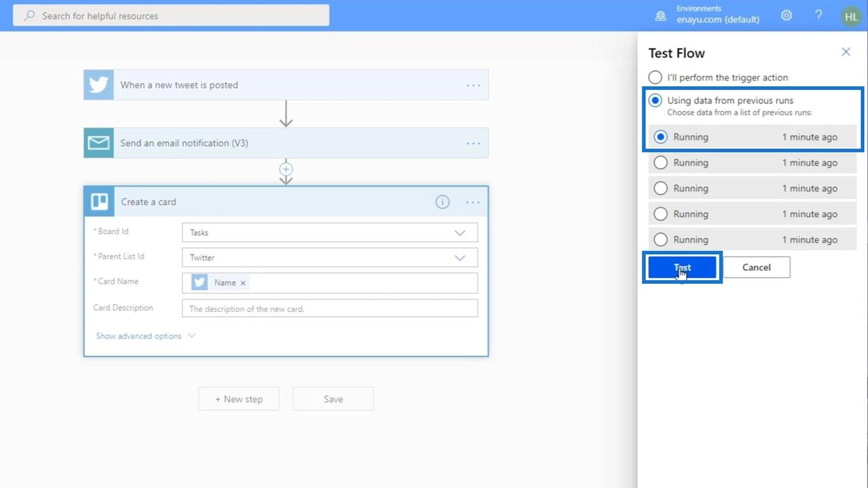Open the help question mark icon
868x488 pixels.
click(818, 15)
